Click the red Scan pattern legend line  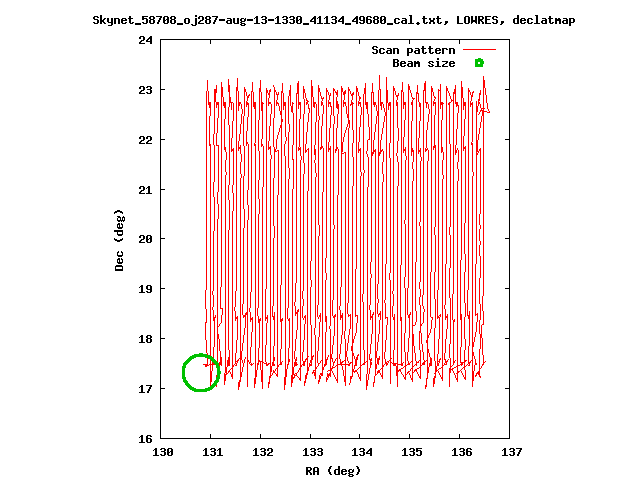coord(479,50)
